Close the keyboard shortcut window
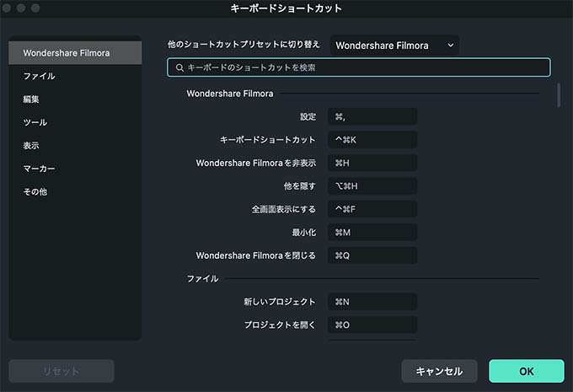Viewport: 573px width, 392px height. 7,8
